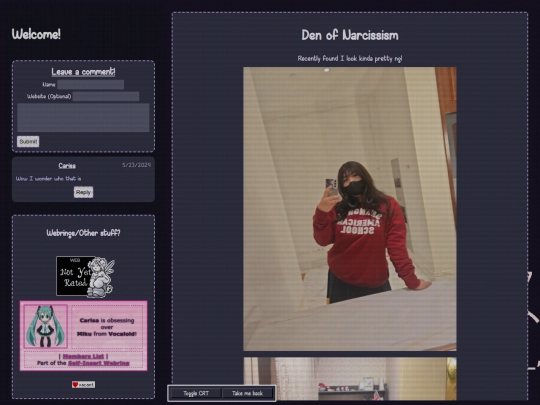This screenshot has height=405, width=540.
Task: Click the comment message text area
Action: (x=83, y=117)
